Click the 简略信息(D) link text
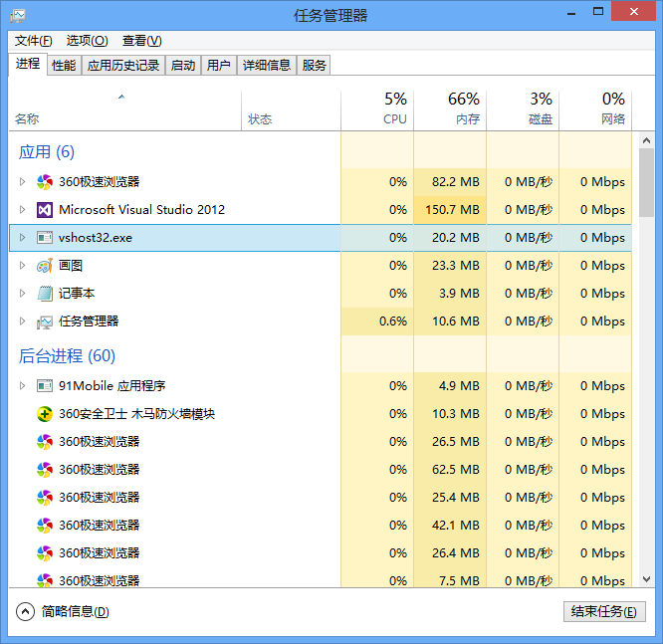 [76, 611]
